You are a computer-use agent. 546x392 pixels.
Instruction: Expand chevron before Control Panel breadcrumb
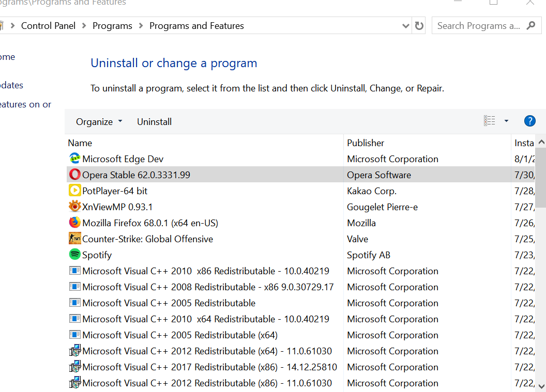click(x=12, y=26)
